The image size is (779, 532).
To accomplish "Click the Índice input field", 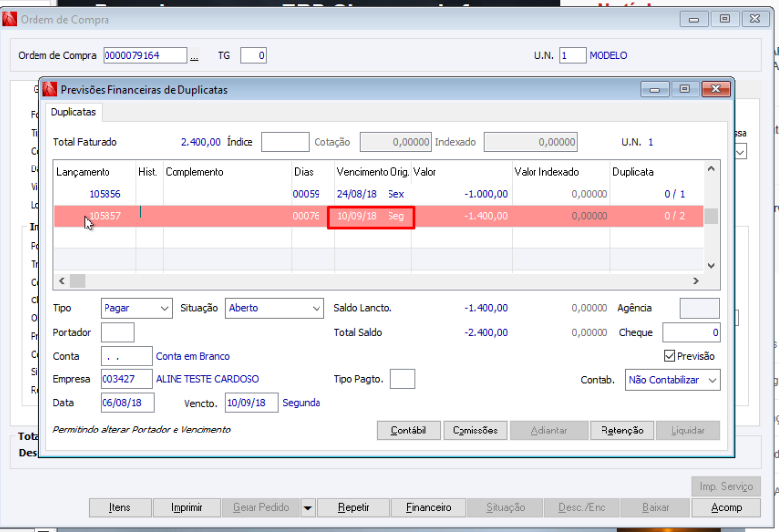I will tap(285, 142).
